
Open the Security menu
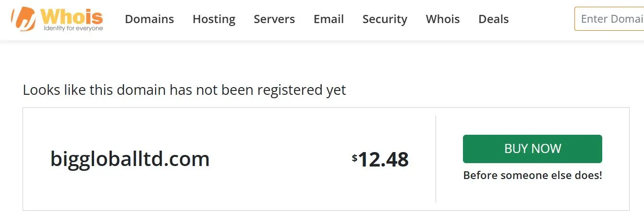tap(385, 19)
